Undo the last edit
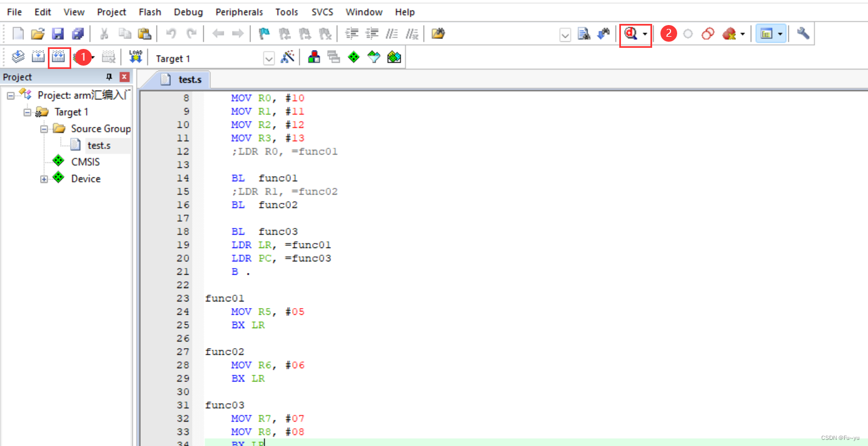The width and height of the screenshot is (868, 446). 171,34
